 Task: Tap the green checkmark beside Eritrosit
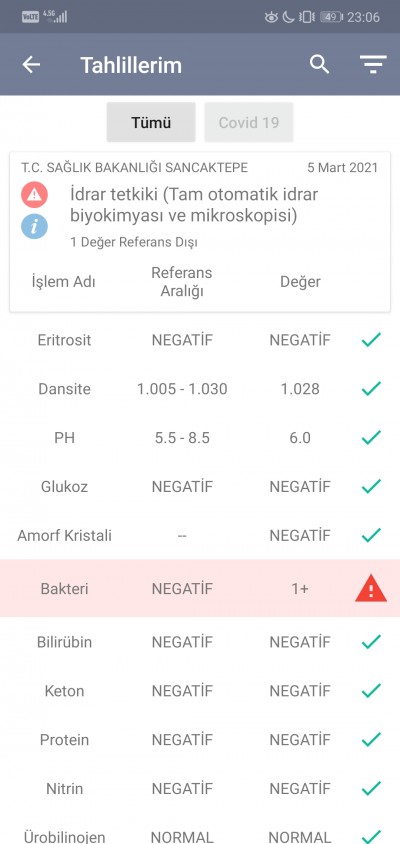(x=371, y=340)
